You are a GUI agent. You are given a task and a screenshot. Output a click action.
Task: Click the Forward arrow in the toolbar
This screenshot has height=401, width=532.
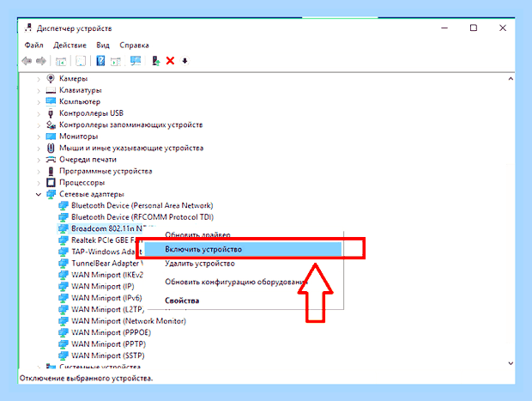pyautogui.click(x=41, y=61)
